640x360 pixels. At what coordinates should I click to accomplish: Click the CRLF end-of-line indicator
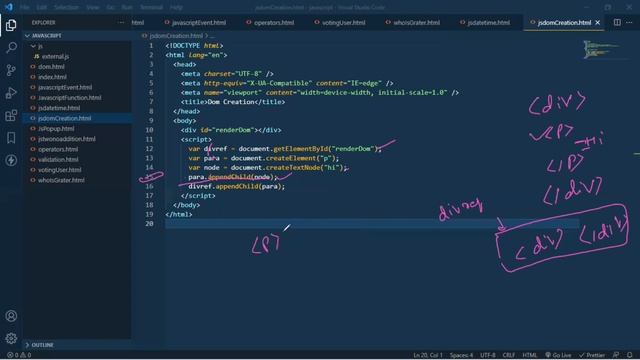pos(509,355)
